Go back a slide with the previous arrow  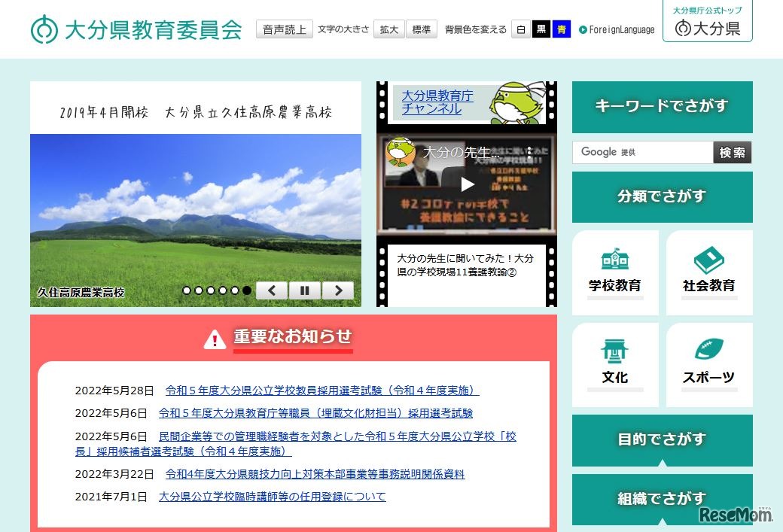tap(271, 290)
